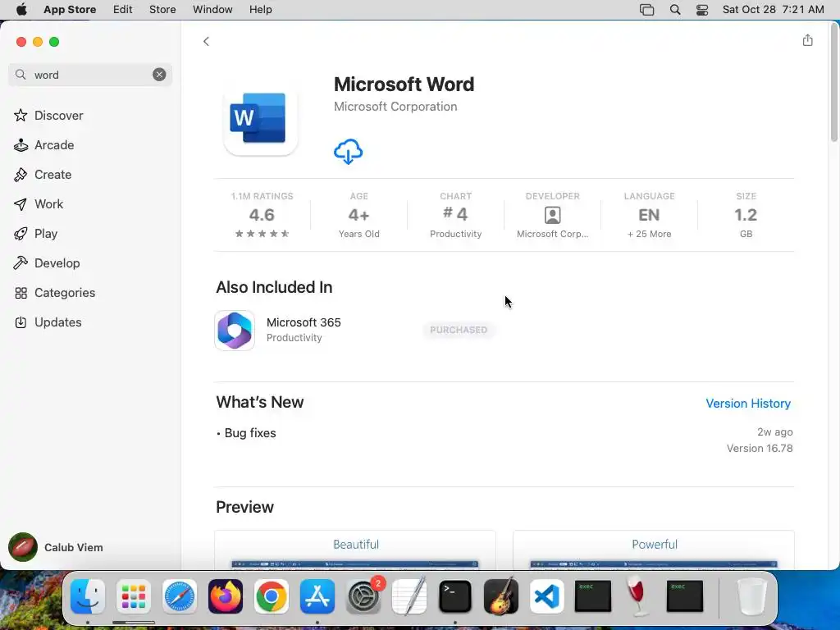Open Control Center in menu bar

pyautogui.click(x=702, y=10)
